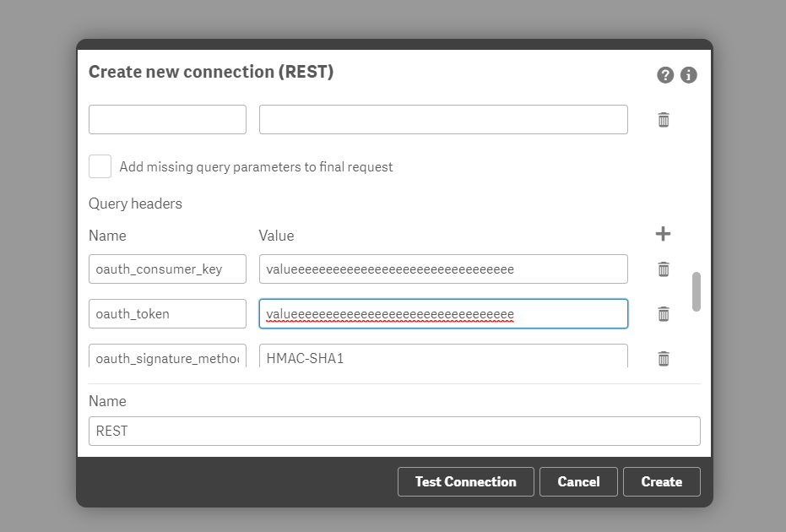Click the oauth_consumer_key value field
The width and height of the screenshot is (786, 532).
pos(443,269)
